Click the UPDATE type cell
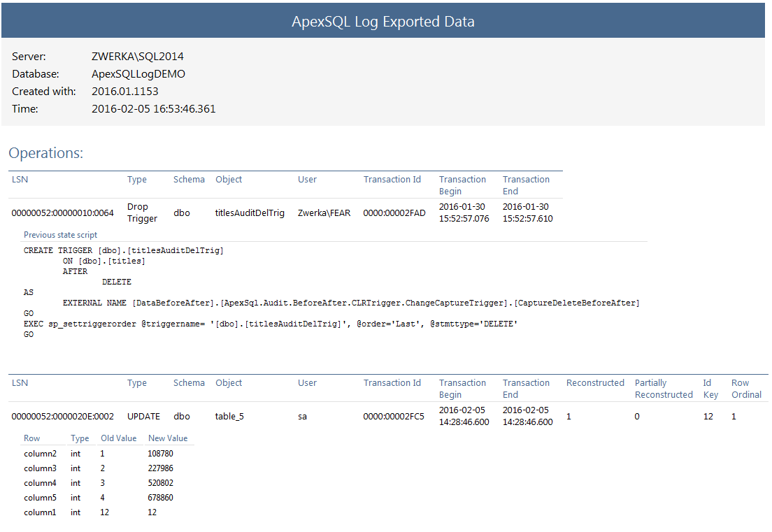This screenshot has width=772, height=532. click(x=143, y=417)
